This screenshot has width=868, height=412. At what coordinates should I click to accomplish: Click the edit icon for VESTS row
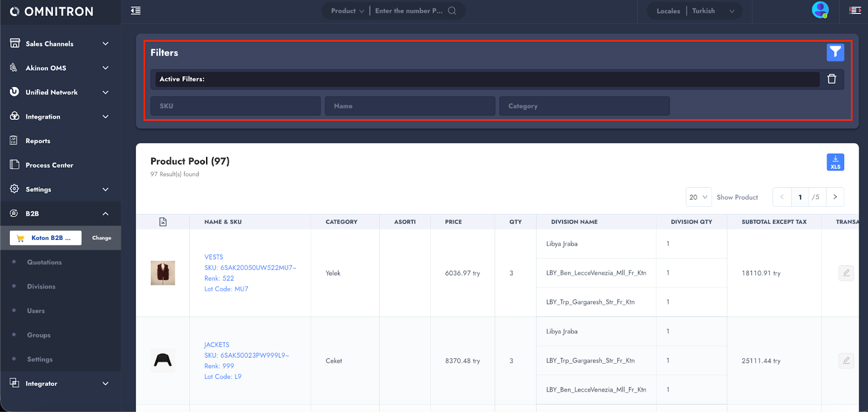click(x=846, y=273)
